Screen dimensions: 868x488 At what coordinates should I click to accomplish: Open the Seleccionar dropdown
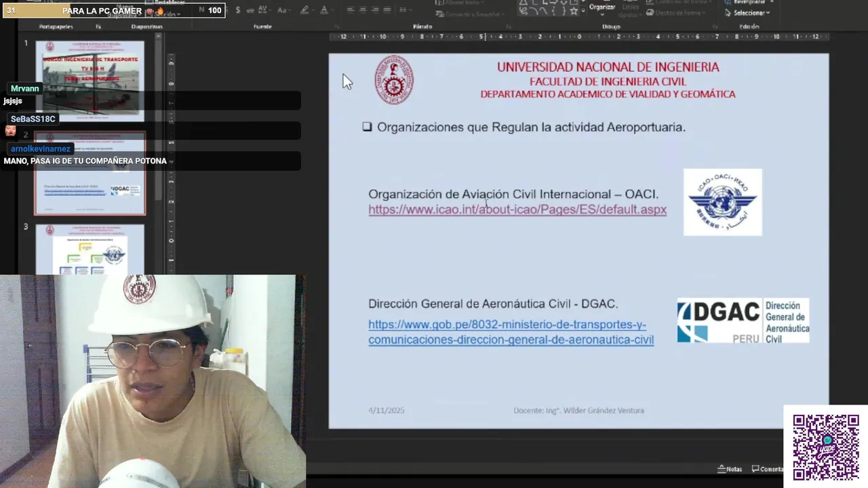(747, 13)
